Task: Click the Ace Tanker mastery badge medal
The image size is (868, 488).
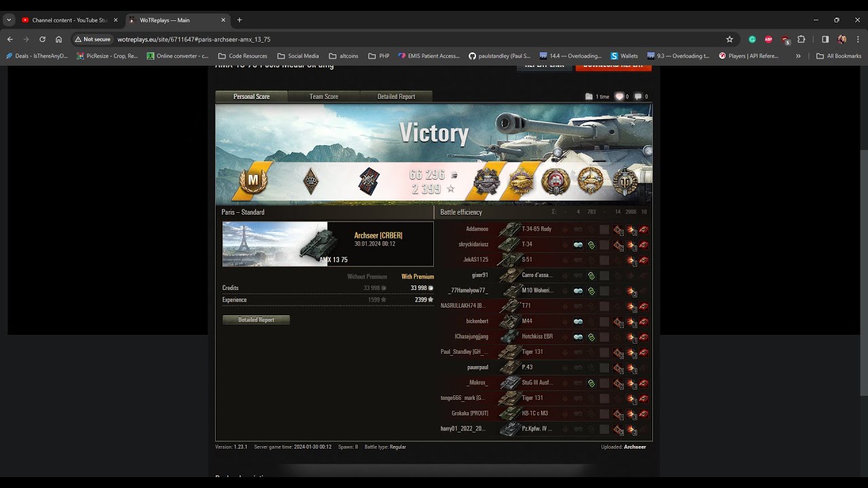Action: [254, 181]
